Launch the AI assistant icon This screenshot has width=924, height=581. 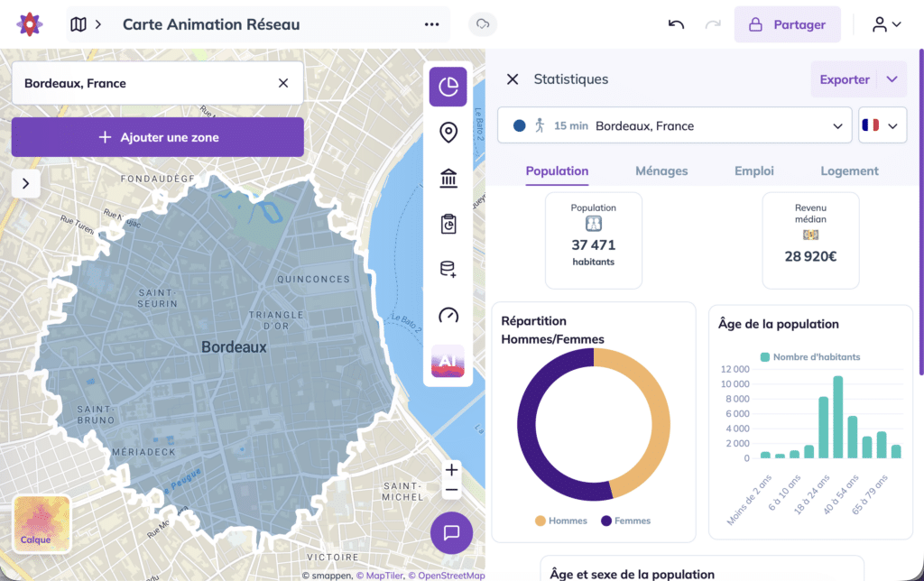[x=448, y=361]
